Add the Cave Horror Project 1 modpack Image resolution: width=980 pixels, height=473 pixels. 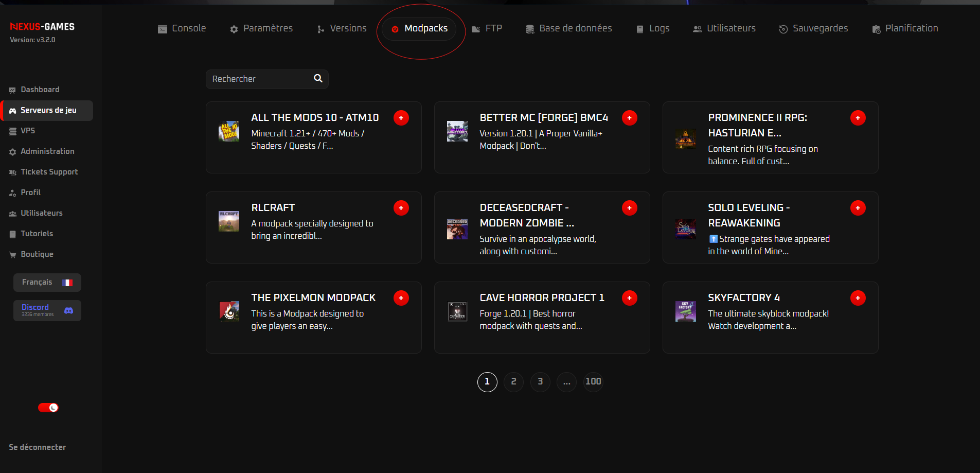[x=630, y=298]
